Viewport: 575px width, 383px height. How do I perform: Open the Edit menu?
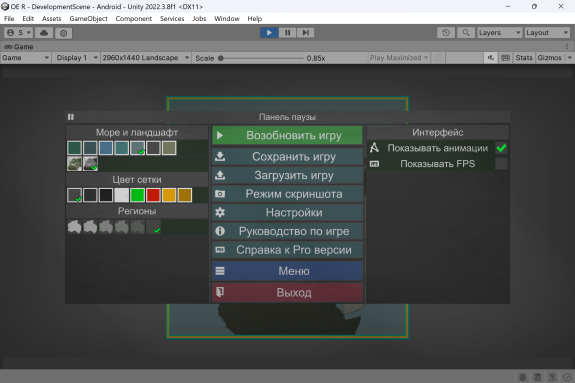28,18
